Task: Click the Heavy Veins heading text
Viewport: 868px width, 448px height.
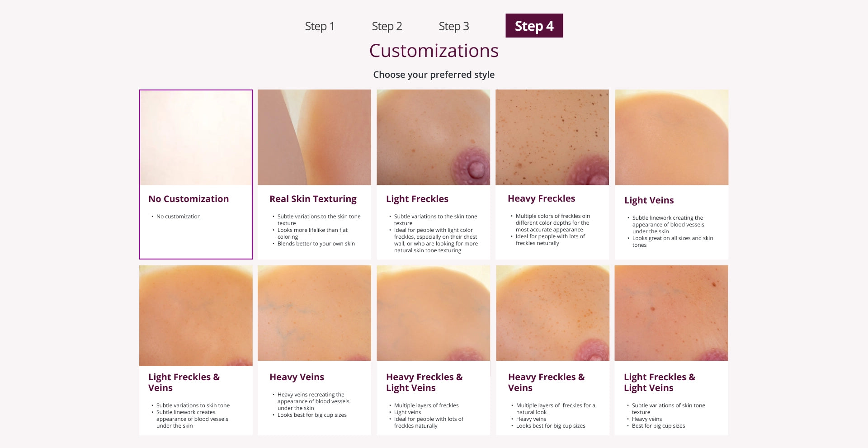Action: coord(297,377)
